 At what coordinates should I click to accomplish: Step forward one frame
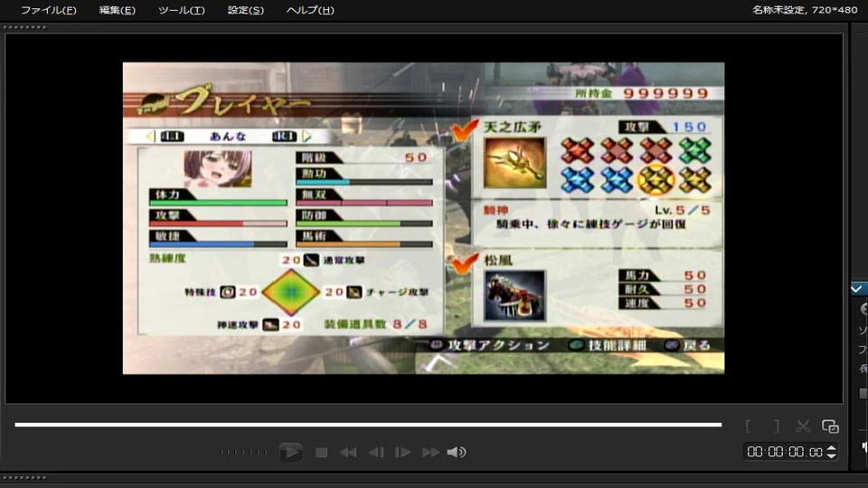click(402, 453)
